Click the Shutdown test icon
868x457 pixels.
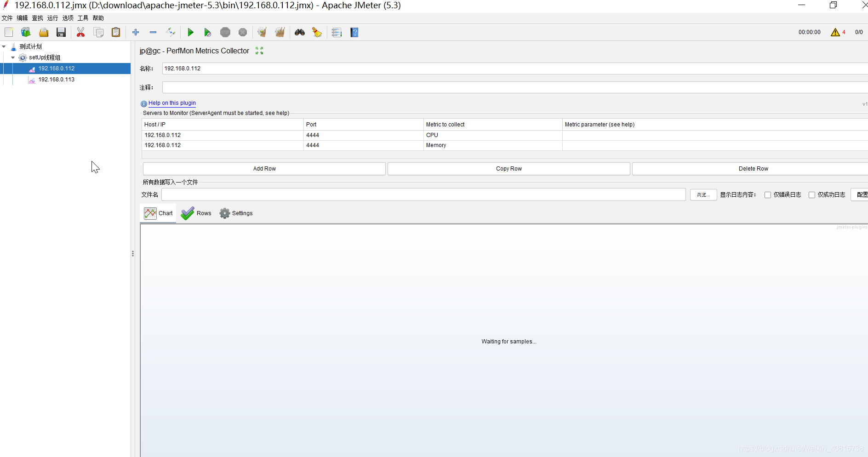(243, 32)
